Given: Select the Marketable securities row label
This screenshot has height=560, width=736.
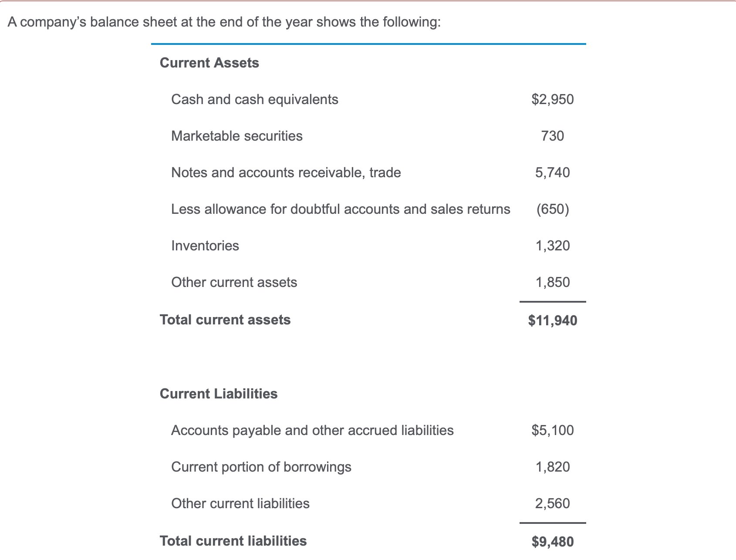Looking at the screenshot, I should point(237,136).
